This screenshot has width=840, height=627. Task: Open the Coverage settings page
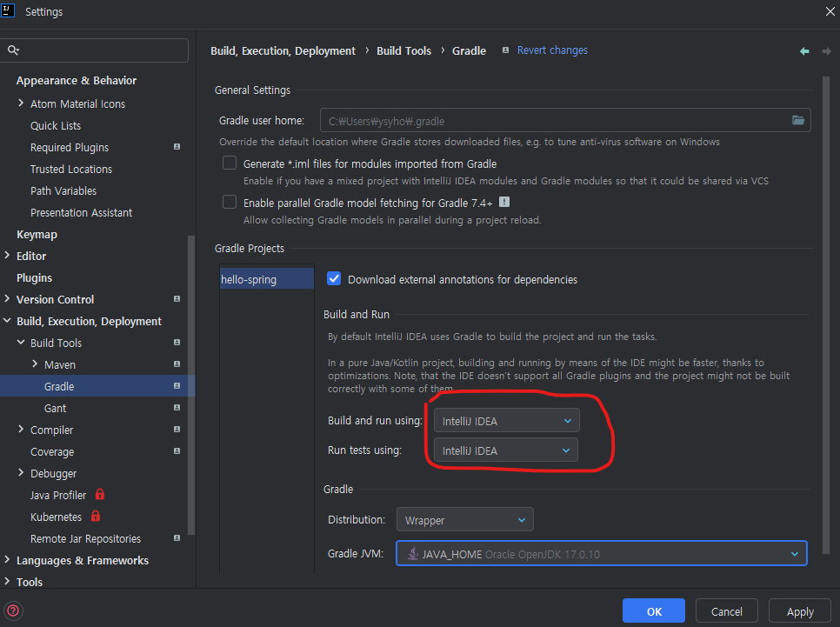coord(52,451)
